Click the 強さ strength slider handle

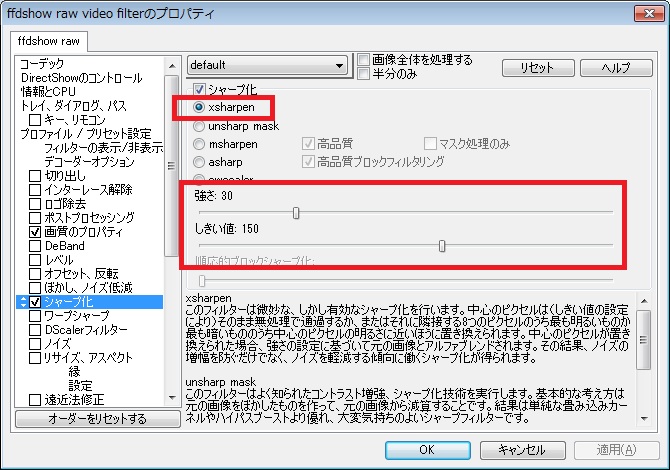coord(296,212)
